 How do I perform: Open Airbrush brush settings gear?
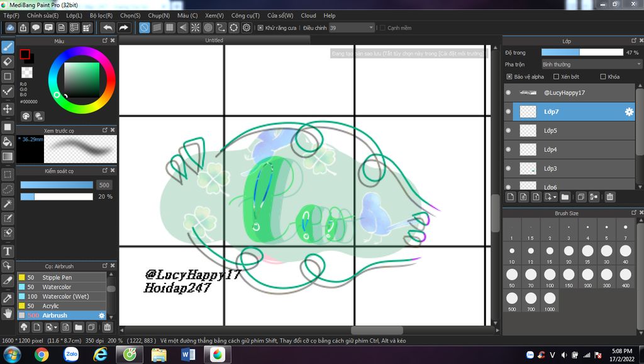pyautogui.click(x=101, y=316)
